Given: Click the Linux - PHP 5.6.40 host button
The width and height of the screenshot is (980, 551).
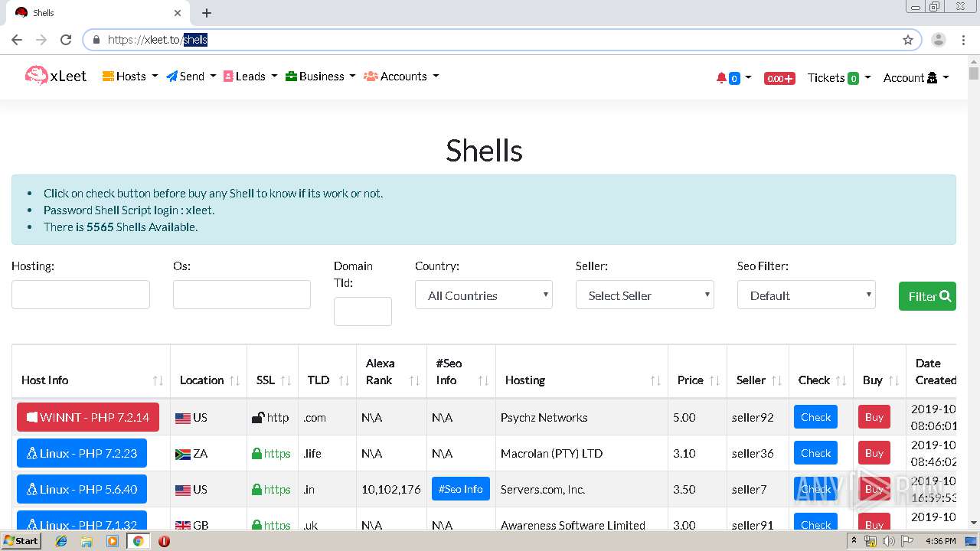Looking at the screenshot, I should click(82, 489).
